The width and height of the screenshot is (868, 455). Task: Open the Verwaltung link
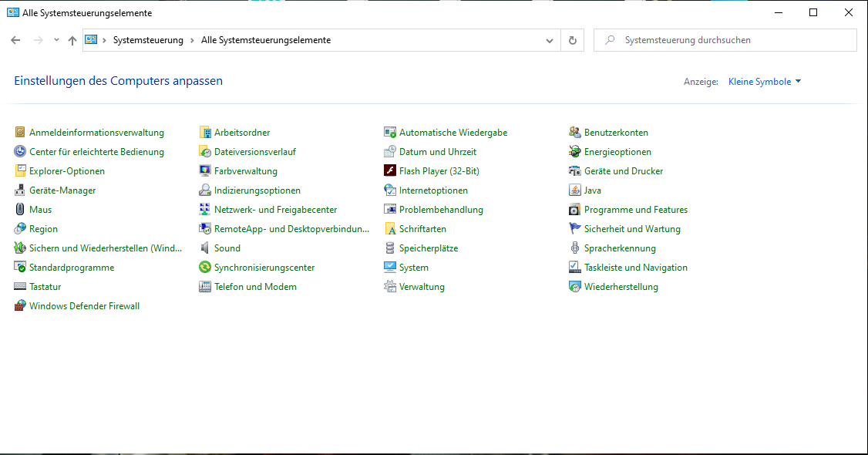click(422, 287)
